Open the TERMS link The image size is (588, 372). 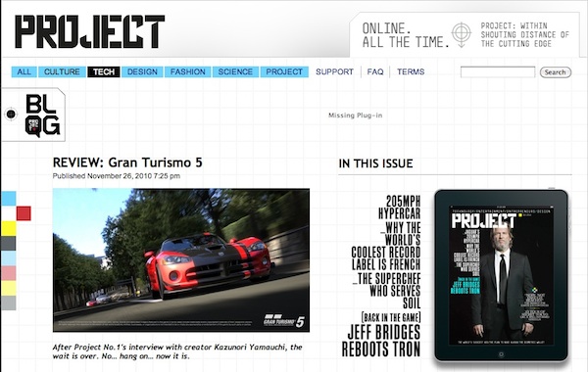(x=411, y=71)
